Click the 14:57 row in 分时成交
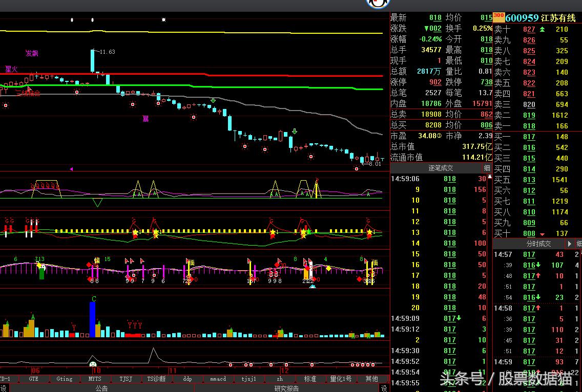 click(x=537, y=254)
